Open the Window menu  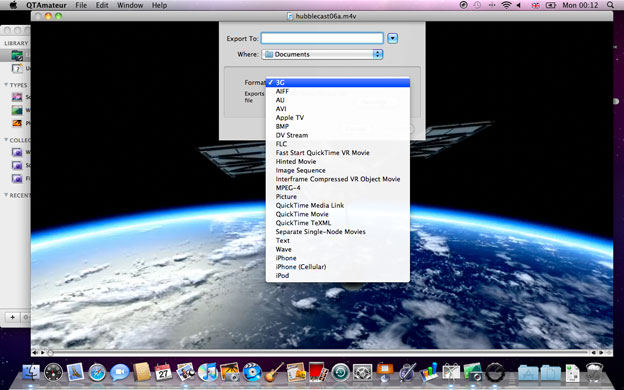(130, 5)
